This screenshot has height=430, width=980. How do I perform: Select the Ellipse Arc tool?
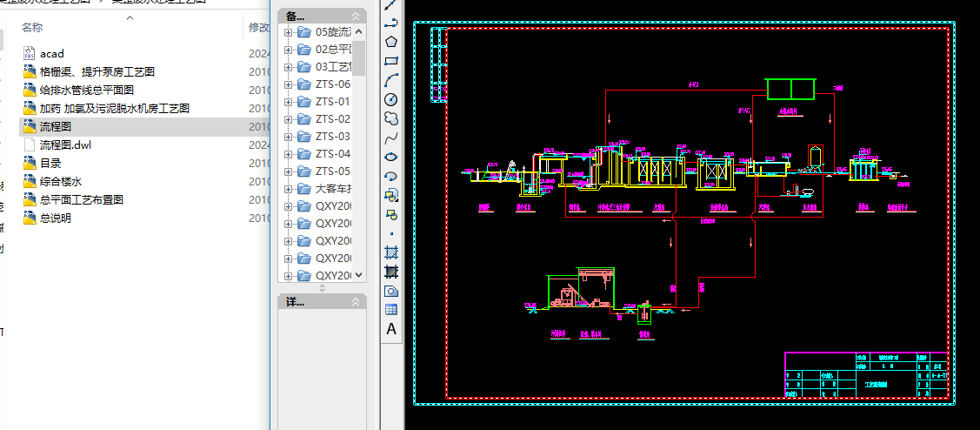click(391, 176)
